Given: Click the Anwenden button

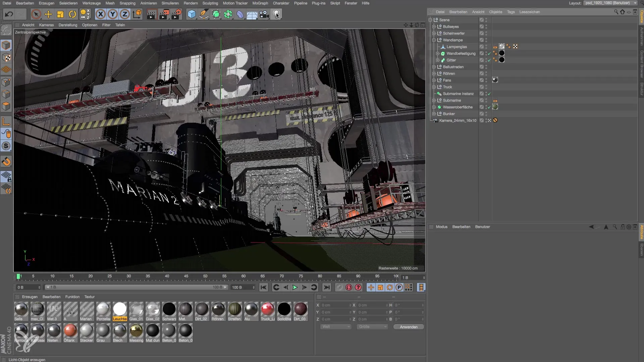Looking at the screenshot, I should tap(409, 327).
